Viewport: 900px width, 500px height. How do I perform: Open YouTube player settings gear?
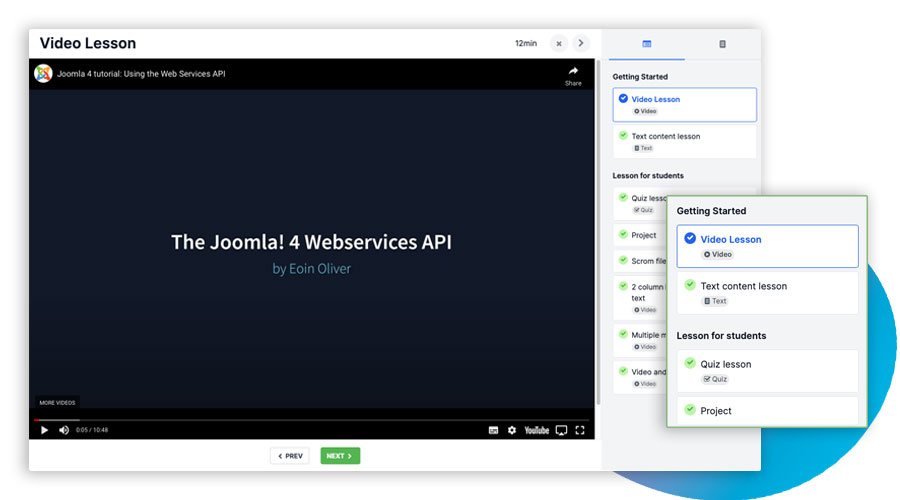click(511, 430)
